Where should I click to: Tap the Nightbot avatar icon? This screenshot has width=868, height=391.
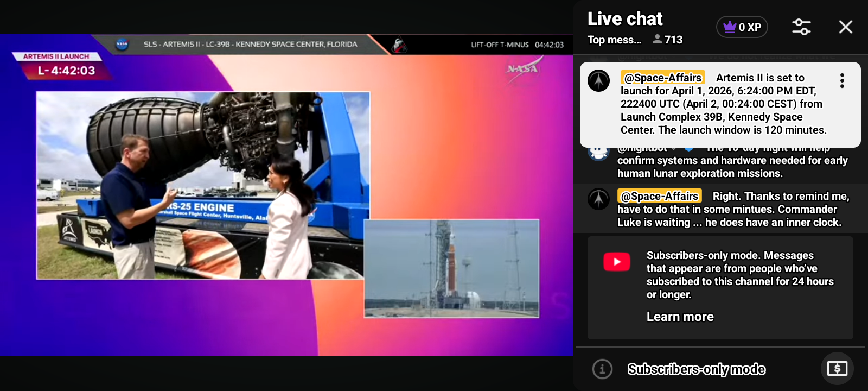pos(598,153)
